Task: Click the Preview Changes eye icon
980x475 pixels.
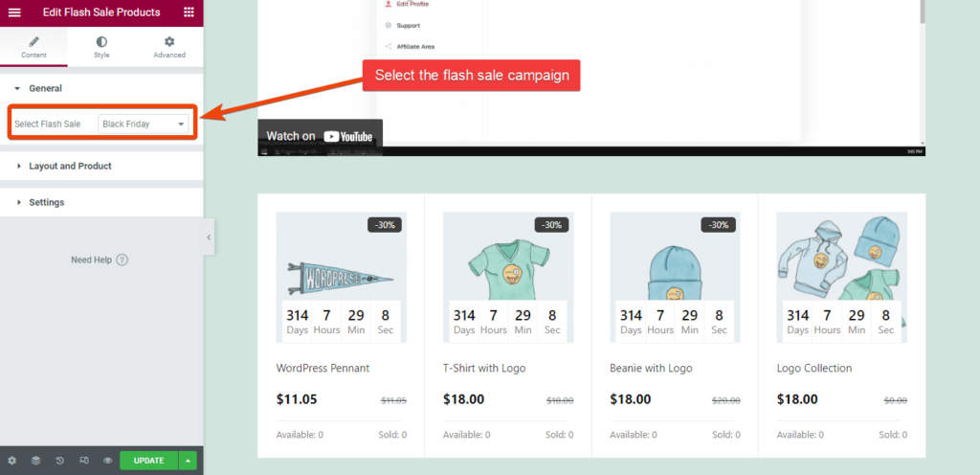Action: (107, 461)
